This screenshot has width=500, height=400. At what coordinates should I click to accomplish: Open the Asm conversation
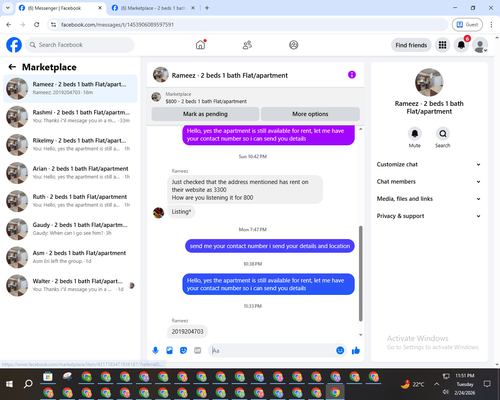tap(70, 257)
